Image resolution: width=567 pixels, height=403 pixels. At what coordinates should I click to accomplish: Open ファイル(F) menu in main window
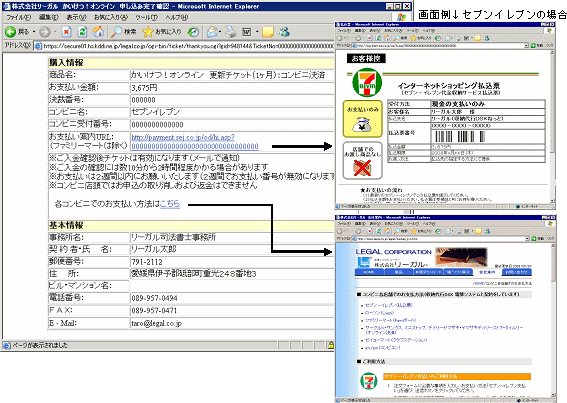(18, 17)
